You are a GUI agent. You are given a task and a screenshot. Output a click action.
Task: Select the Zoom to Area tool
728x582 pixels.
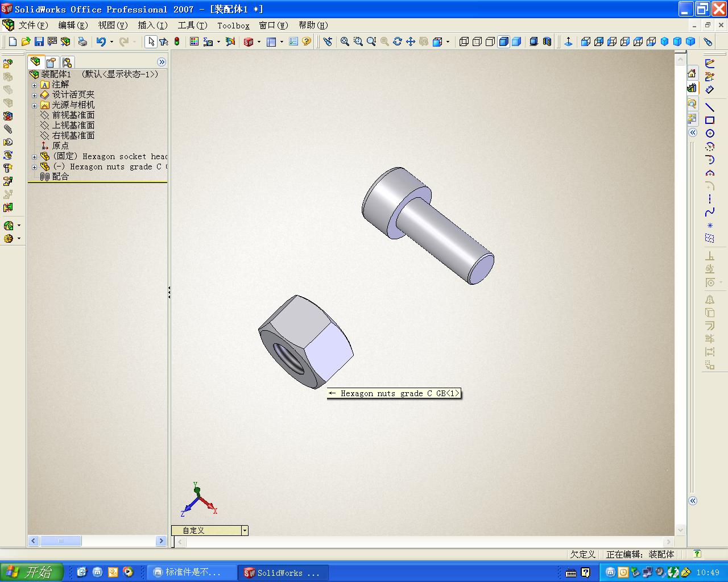(x=358, y=41)
